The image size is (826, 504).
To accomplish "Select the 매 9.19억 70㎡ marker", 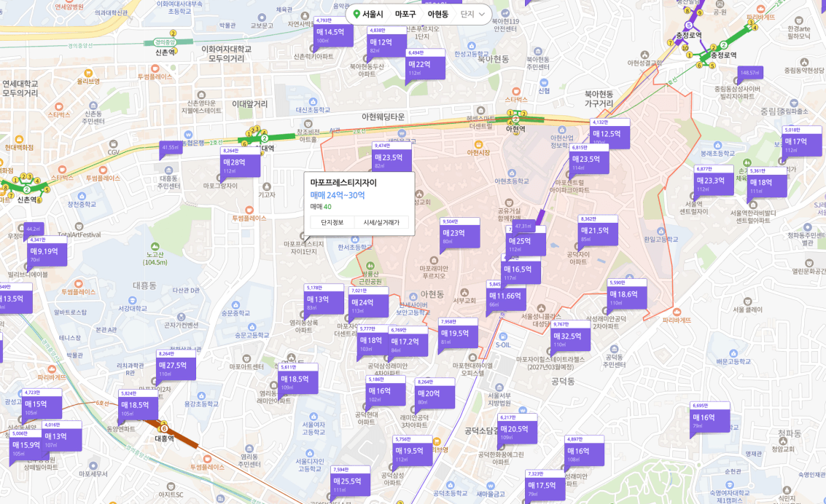I will 47,251.
